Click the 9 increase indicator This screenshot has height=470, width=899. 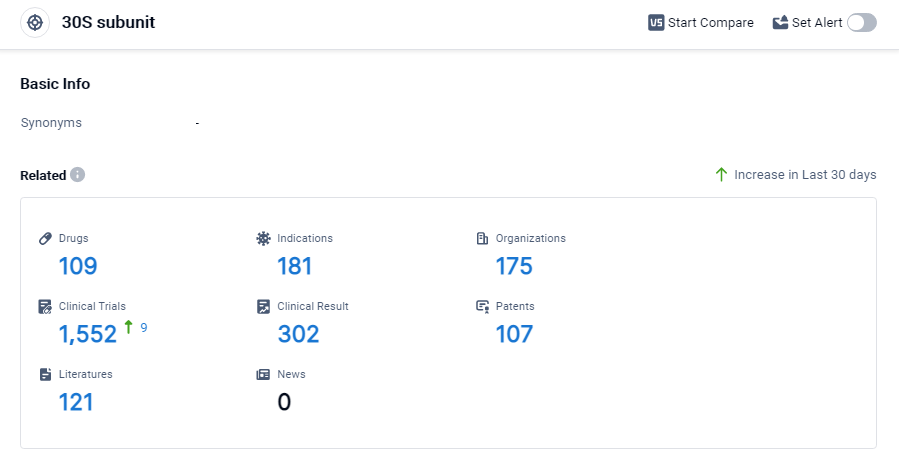[x=143, y=327]
